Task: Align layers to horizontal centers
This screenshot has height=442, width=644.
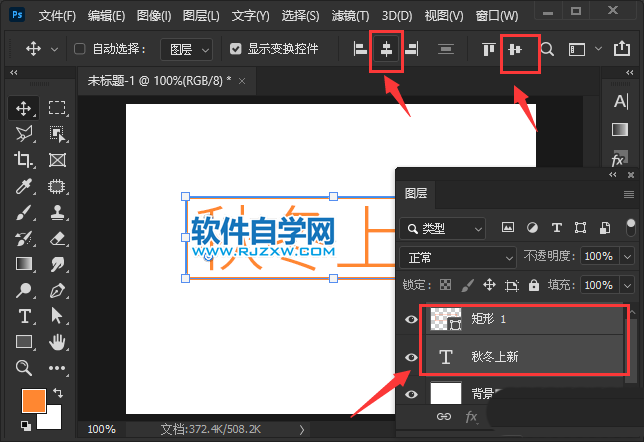Action: (386, 49)
